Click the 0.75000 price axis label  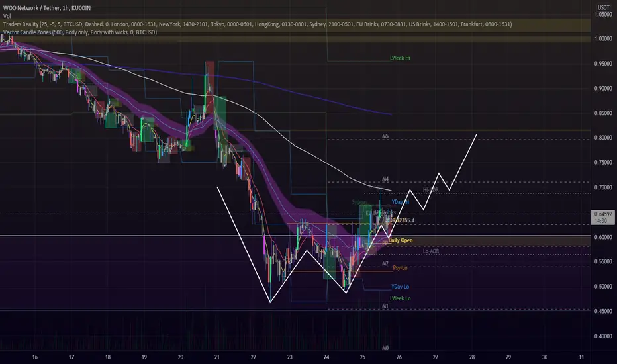[x=603, y=163]
